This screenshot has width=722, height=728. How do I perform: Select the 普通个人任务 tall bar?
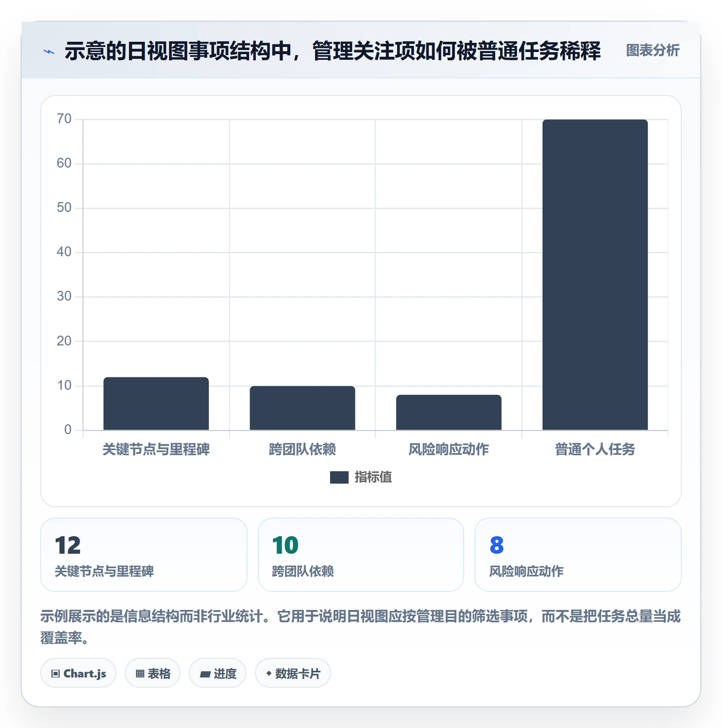coord(595,275)
